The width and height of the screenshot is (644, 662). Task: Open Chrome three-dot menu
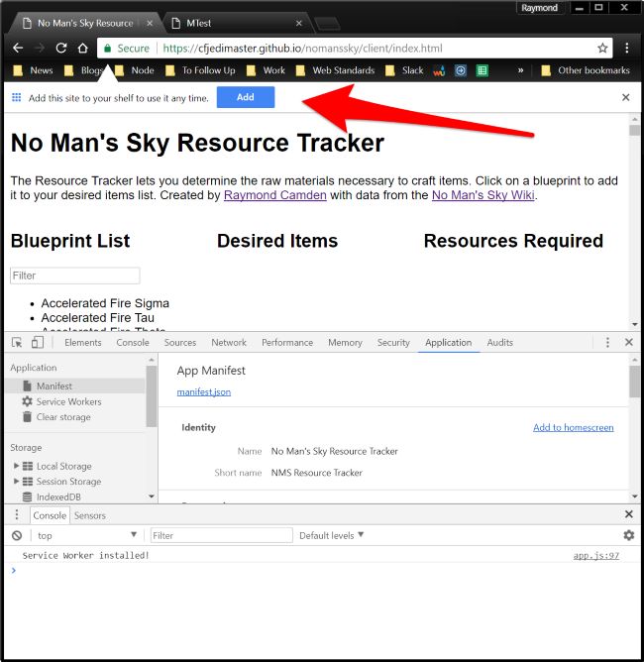coord(627,49)
